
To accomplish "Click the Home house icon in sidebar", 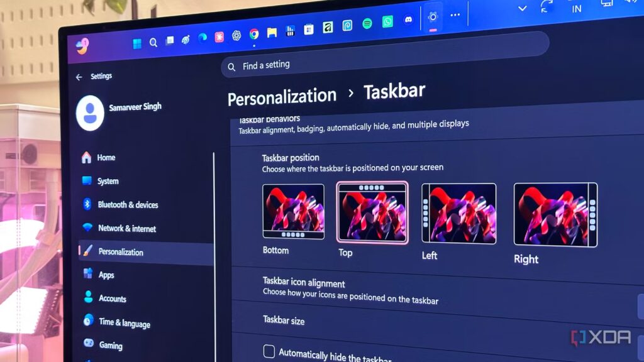I will pyautogui.click(x=86, y=157).
